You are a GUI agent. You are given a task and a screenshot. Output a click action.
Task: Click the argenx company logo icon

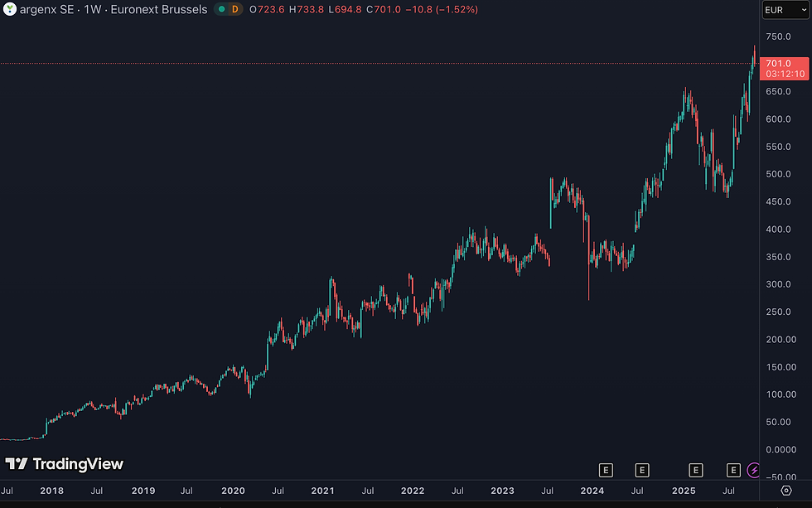[x=9, y=9]
